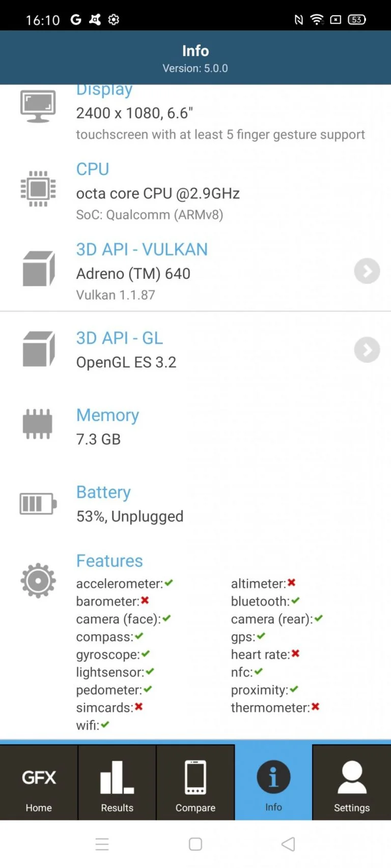Tap the CPU chip icon

point(38,189)
